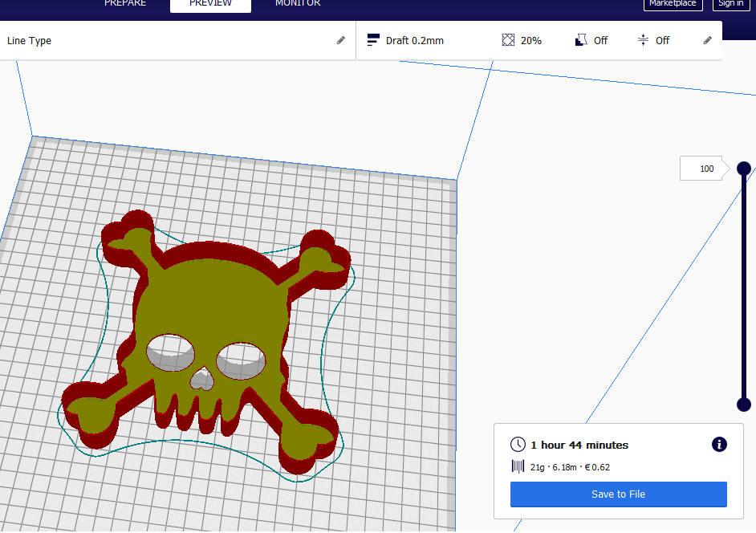Viewport: 756px width, 533px height.
Task: Click the layer slider handle
Action: point(743,168)
